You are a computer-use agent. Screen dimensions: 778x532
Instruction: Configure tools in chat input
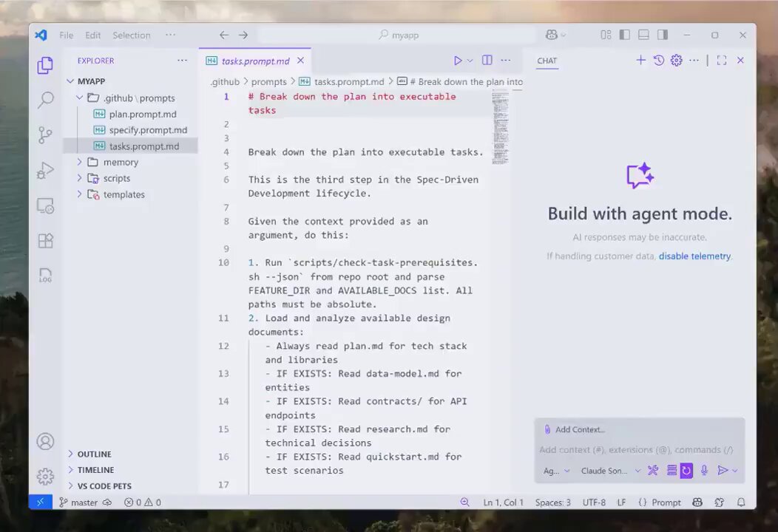(653, 471)
